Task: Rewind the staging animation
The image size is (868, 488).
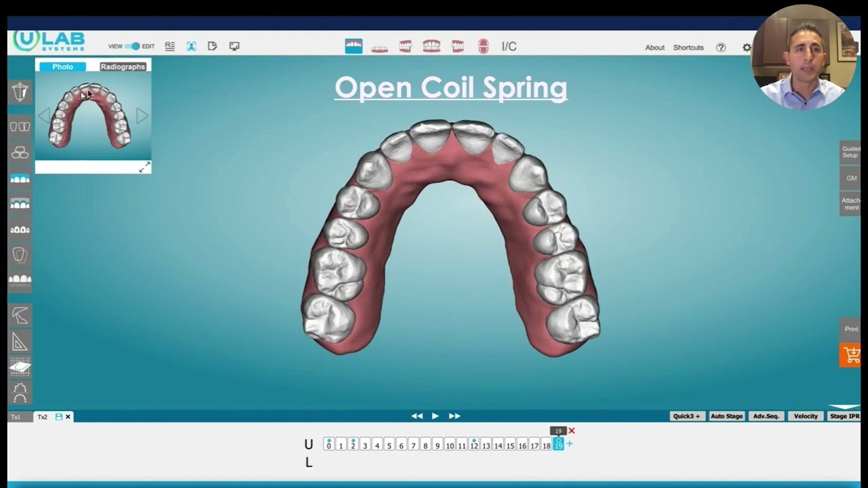Action: pyautogui.click(x=416, y=416)
